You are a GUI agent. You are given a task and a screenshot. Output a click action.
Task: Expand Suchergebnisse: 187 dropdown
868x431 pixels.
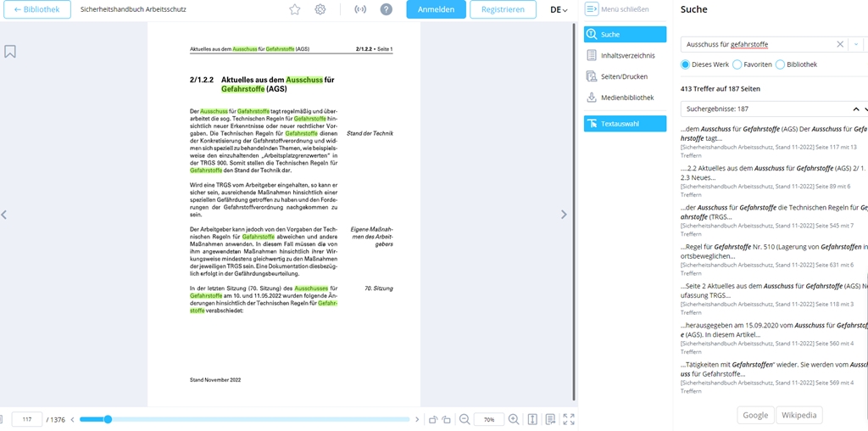coord(764,109)
